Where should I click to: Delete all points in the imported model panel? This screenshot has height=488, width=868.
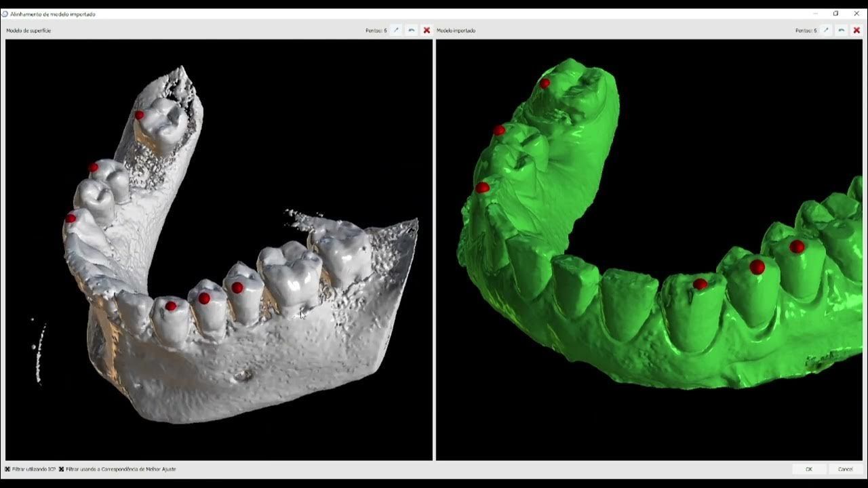856,30
